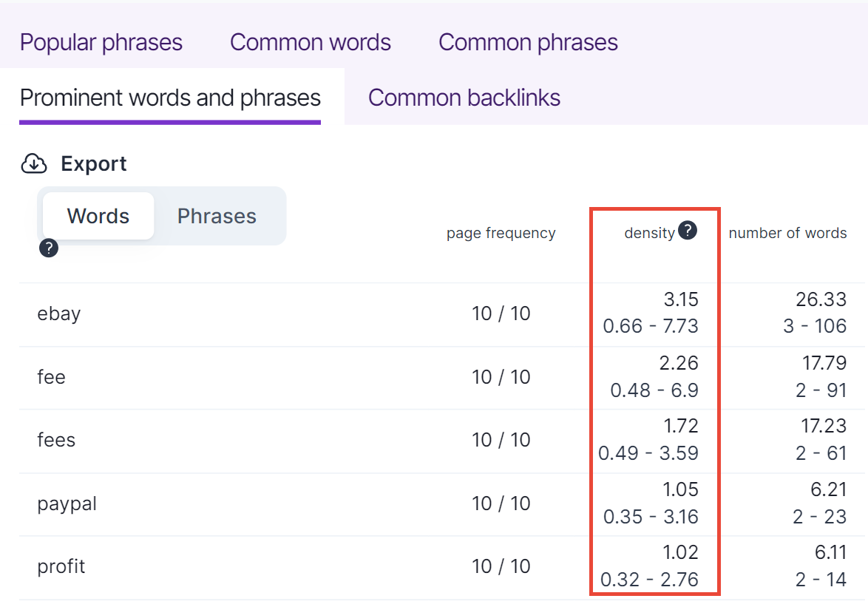
Task: Select the fee keyword row
Action: click(51, 377)
